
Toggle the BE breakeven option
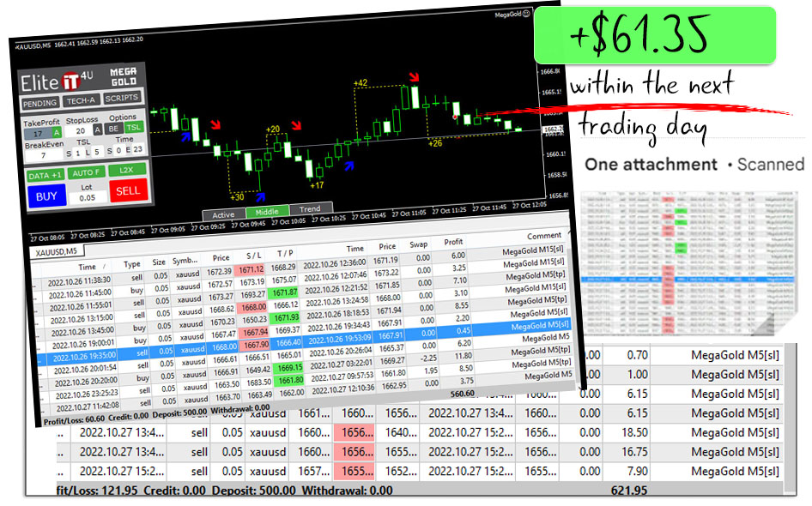click(x=113, y=129)
